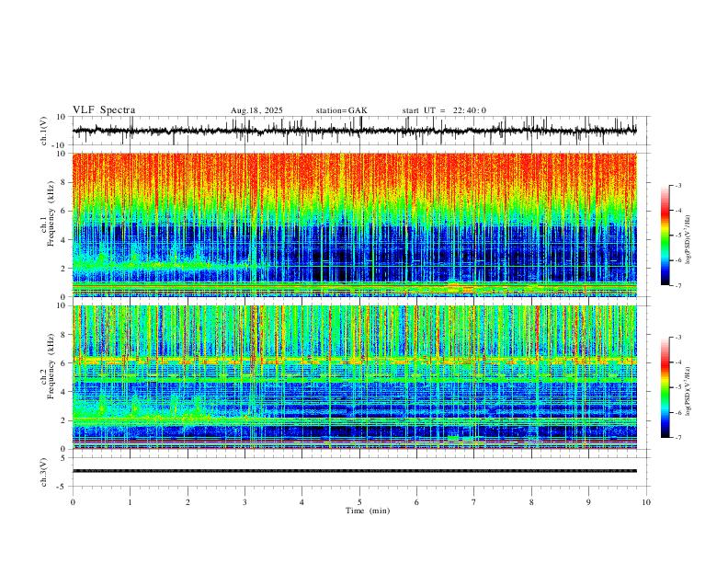This screenshot has width=728, height=563.
Task: Click the ch.1 spectrogram panel
Action: click(x=354, y=224)
